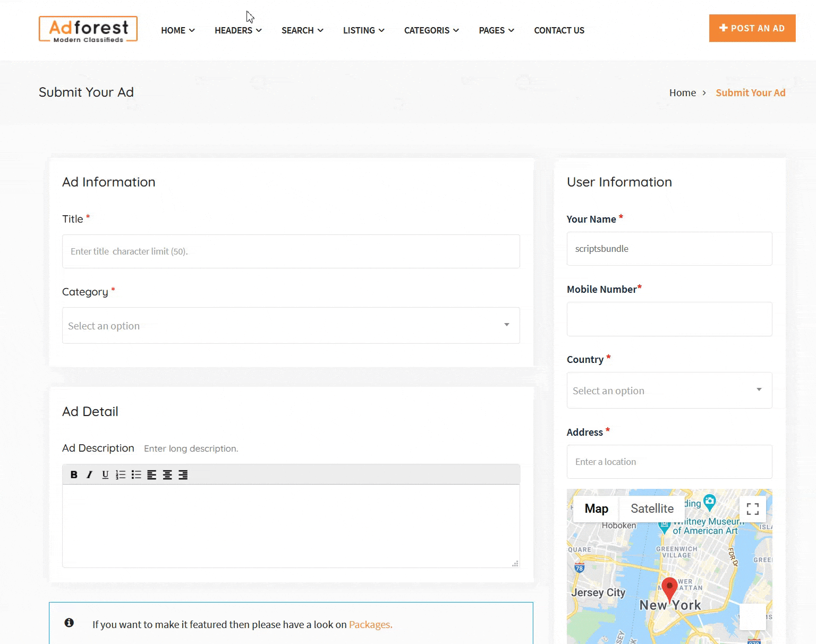Align description text to the left
The width and height of the screenshot is (816, 644).
152,474
